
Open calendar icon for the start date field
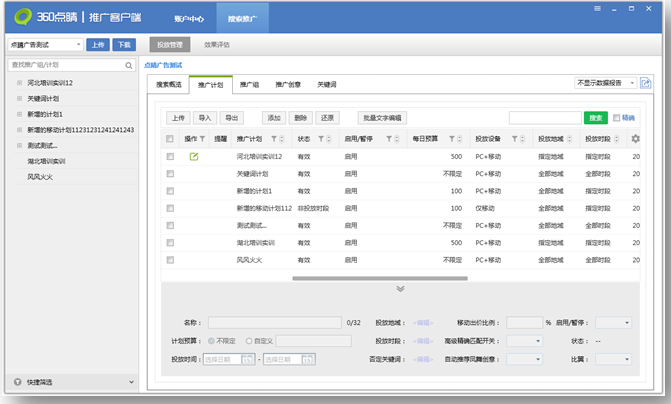(251, 359)
